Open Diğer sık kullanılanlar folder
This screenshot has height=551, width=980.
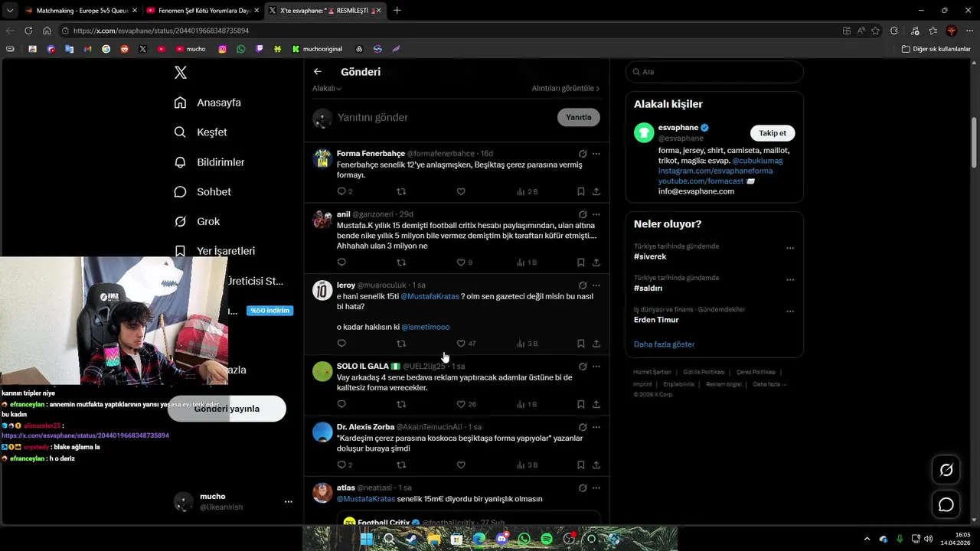coord(936,49)
